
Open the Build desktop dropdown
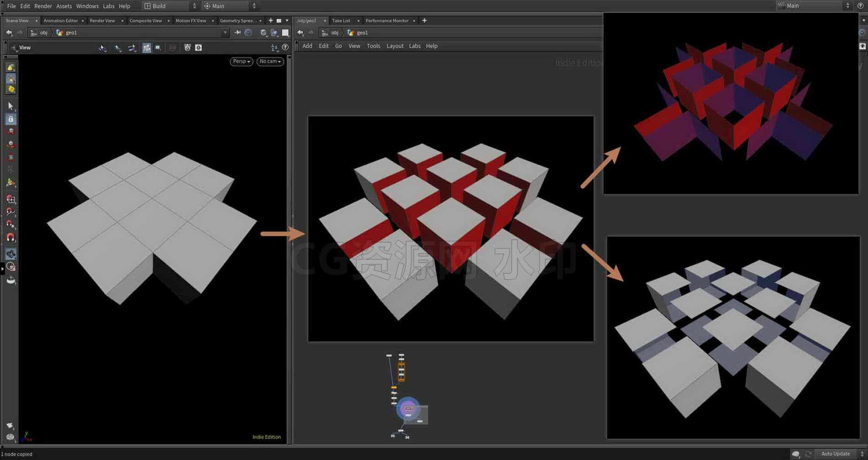170,6
